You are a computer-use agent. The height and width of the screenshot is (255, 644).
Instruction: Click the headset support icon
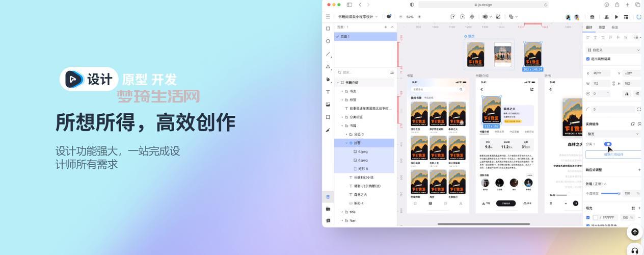coord(635,250)
